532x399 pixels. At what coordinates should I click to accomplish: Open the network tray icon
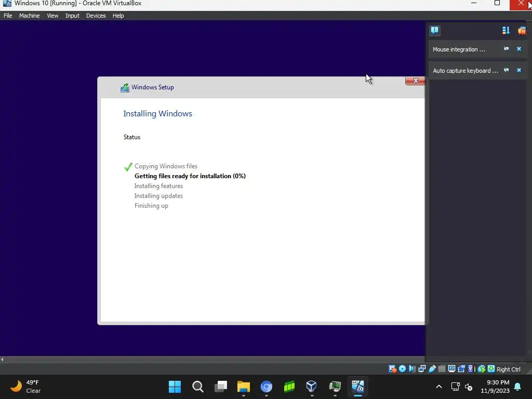[x=455, y=387]
